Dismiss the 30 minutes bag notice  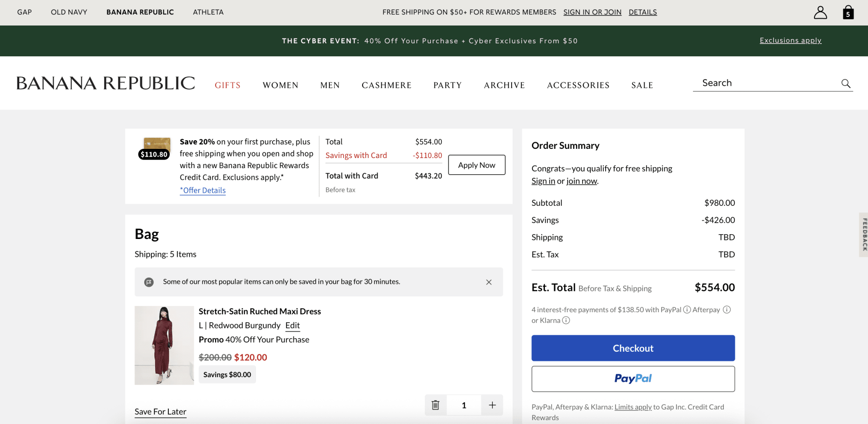pyautogui.click(x=488, y=282)
